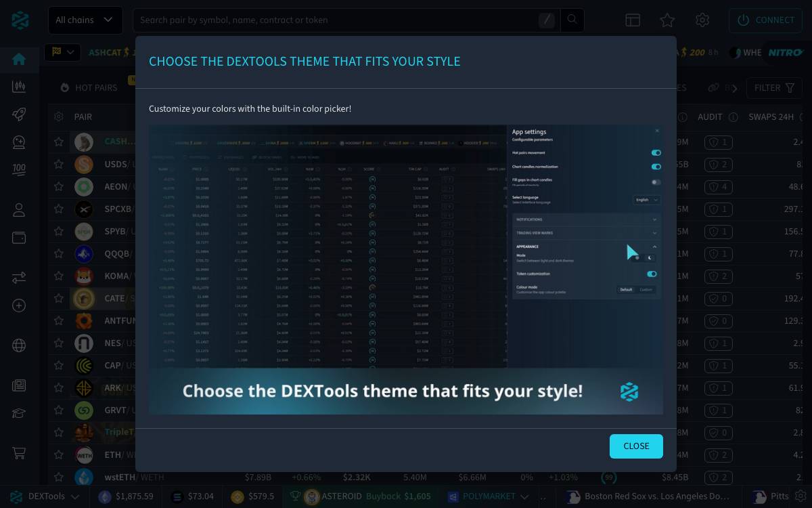Open the ARK pair row

click(x=426, y=387)
